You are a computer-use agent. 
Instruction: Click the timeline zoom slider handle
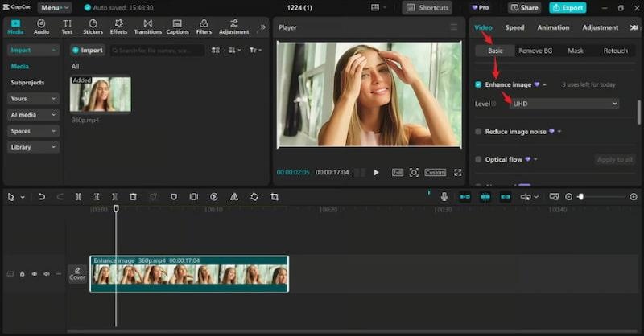click(x=580, y=197)
